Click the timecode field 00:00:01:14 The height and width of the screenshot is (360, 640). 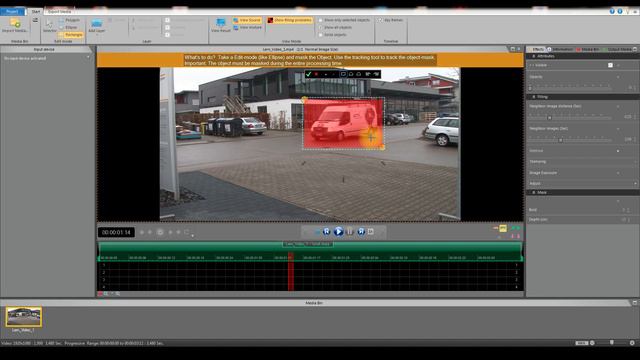click(x=116, y=232)
